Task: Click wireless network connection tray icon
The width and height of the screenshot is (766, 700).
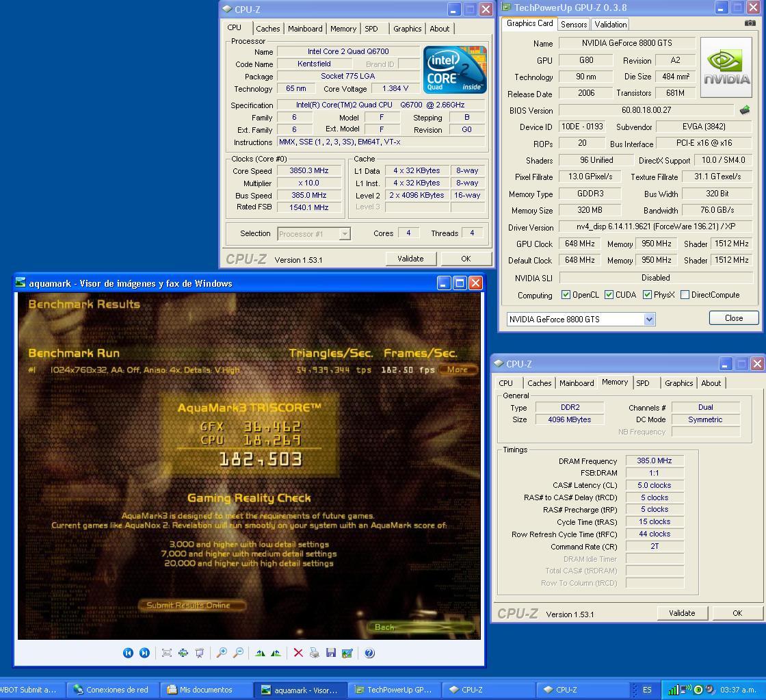Action: (686, 690)
